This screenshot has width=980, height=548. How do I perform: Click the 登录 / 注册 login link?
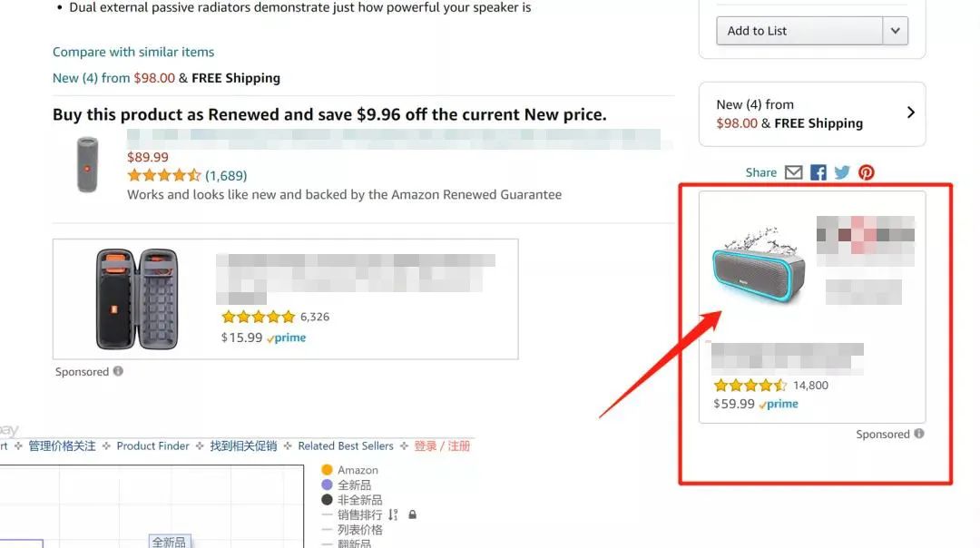pyautogui.click(x=442, y=445)
